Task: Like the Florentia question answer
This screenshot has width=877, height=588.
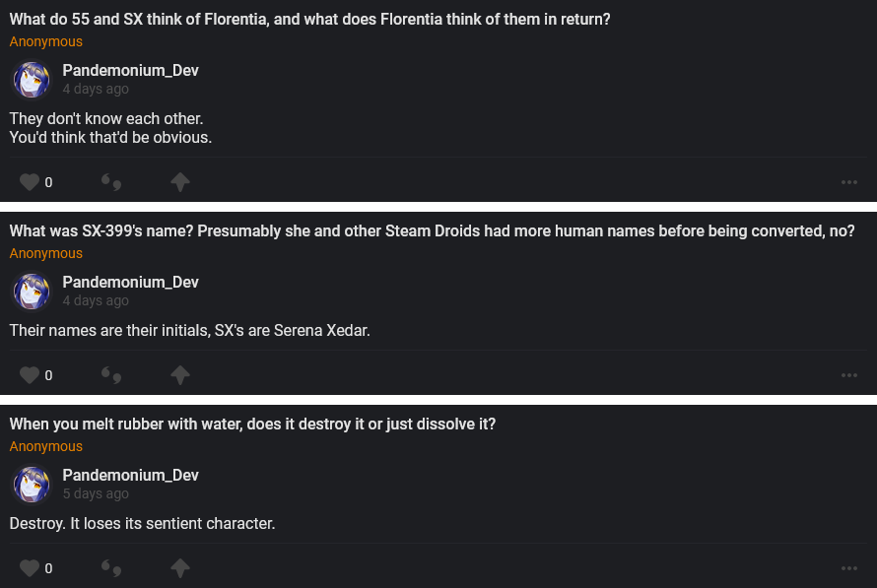Action: coord(30,182)
